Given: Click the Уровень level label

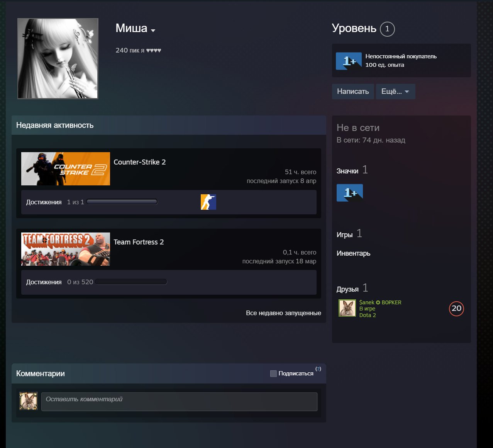Looking at the screenshot, I should pyautogui.click(x=354, y=28).
